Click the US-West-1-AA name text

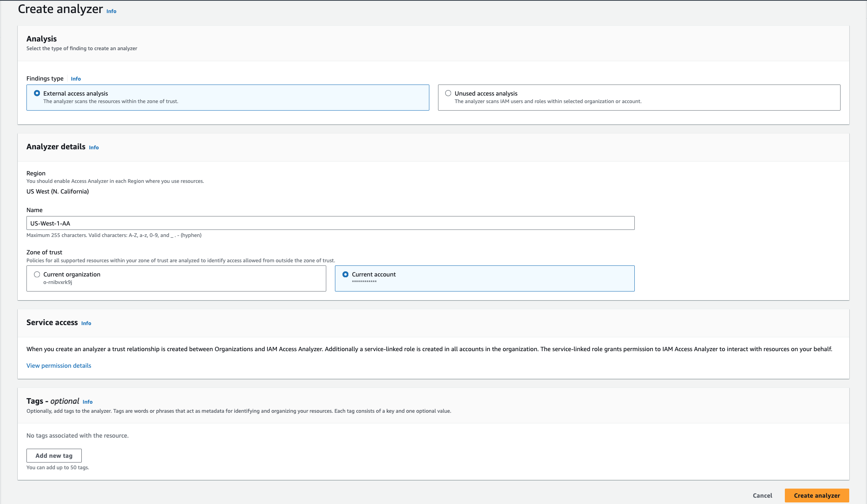[50, 223]
